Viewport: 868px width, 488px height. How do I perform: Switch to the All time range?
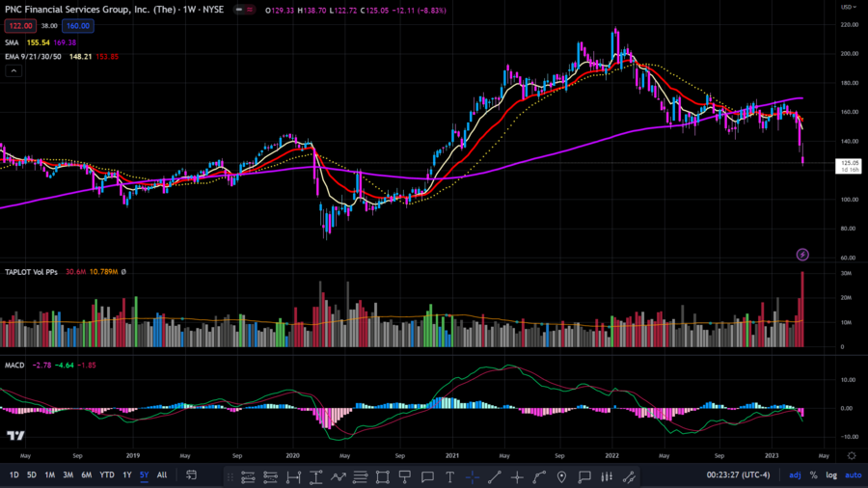pyautogui.click(x=162, y=474)
